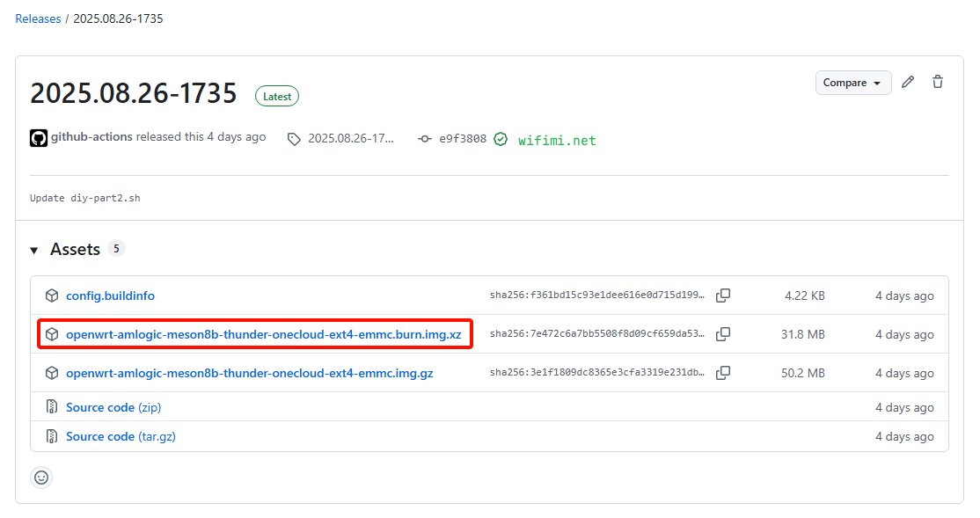Click the sha256:f361bd15c93e1dee... hash text
This screenshot has width=980, height=518.
coord(596,295)
